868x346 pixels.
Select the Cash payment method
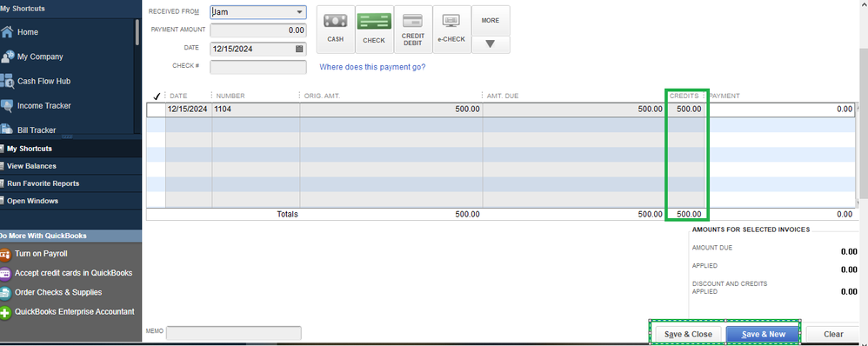(x=336, y=30)
